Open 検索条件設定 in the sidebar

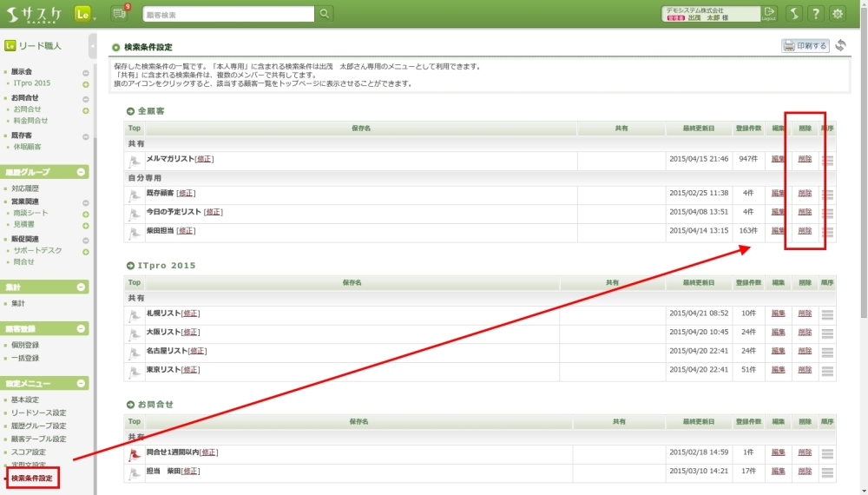click(31, 478)
